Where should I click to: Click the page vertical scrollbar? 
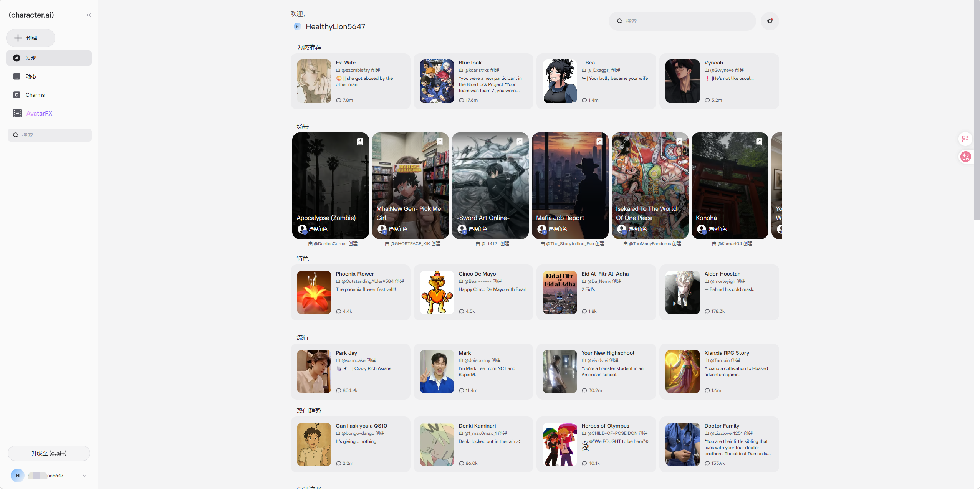pos(977,109)
